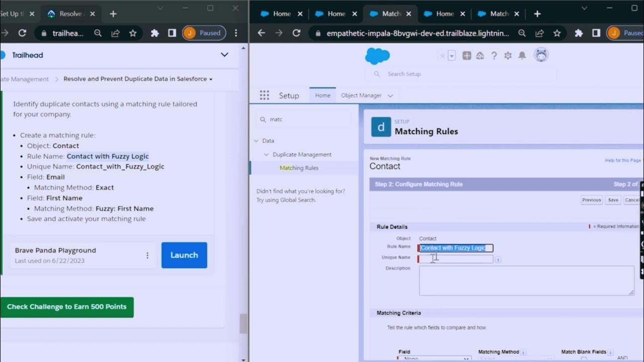Click Check Challenge to Earn 500 Points
Image resolution: width=644 pixels, height=362 pixels.
tap(67, 307)
